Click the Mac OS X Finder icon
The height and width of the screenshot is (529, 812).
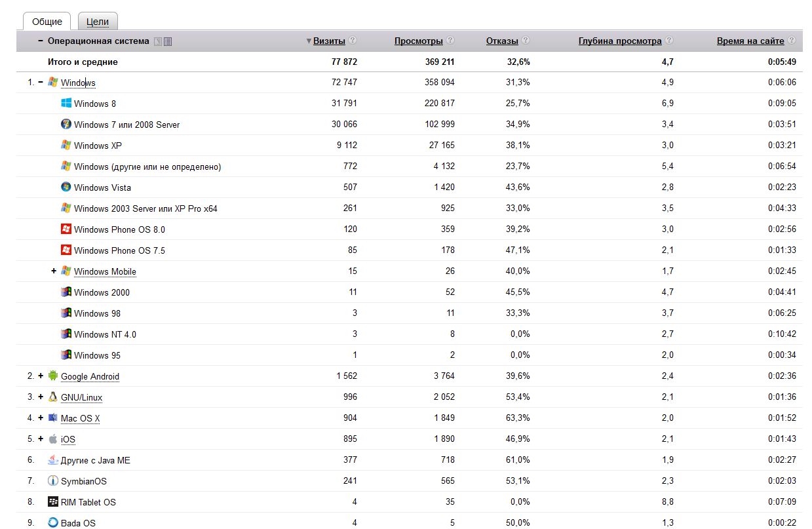pos(53,418)
